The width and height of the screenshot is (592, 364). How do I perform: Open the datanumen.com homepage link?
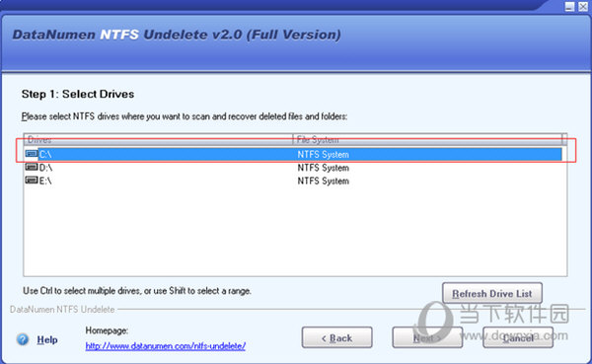pyautogui.click(x=166, y=346)
